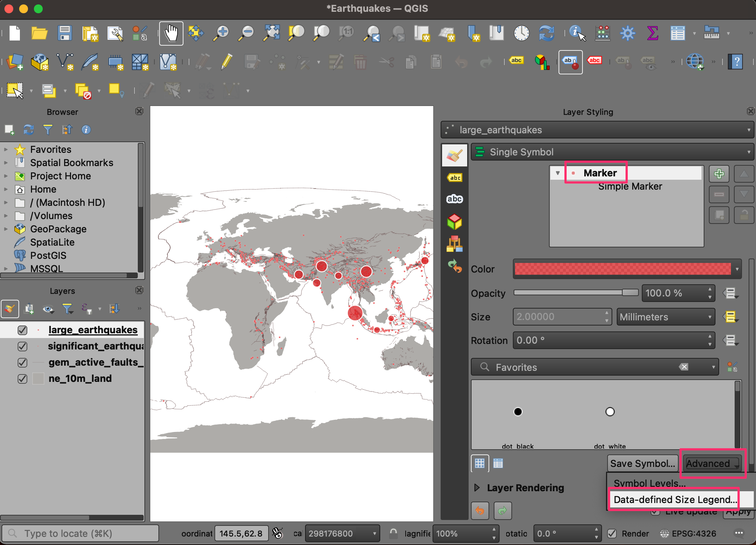Viewport: 756px width, 545px height.
Task: Click the Advanced dropdown button
Action: 711,463
